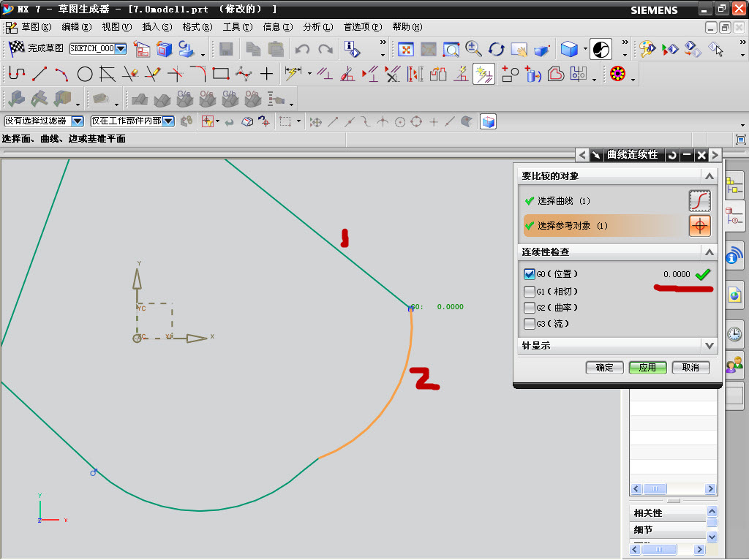Click the Undo arrow icon
The width and height of the screenshot is (749, 560).
click(x=302, y=49)
